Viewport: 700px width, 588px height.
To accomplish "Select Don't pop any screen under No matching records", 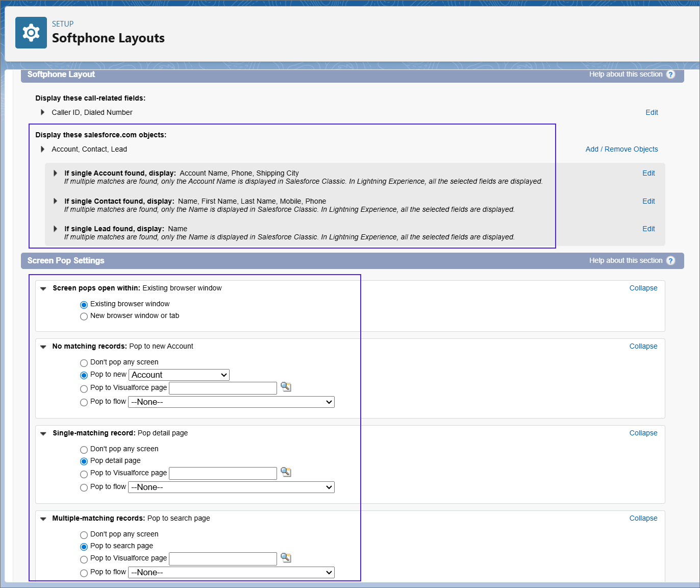I will tap(84, 363).
